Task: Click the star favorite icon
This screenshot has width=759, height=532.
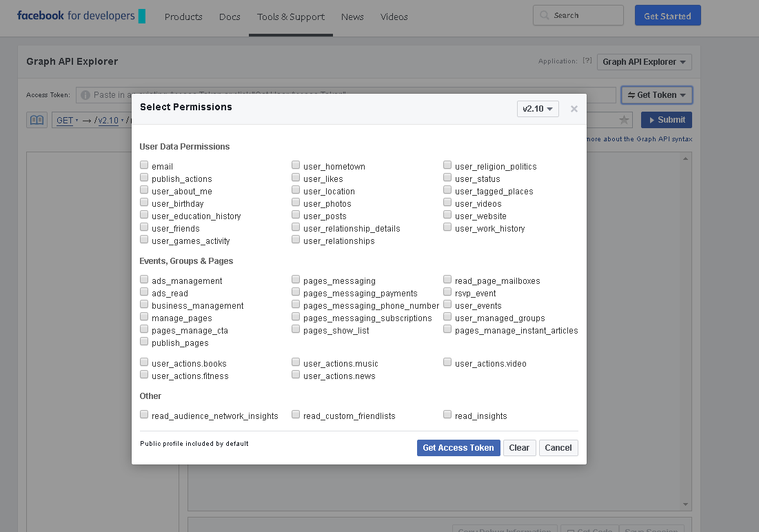Action: (x=624, y=120)
